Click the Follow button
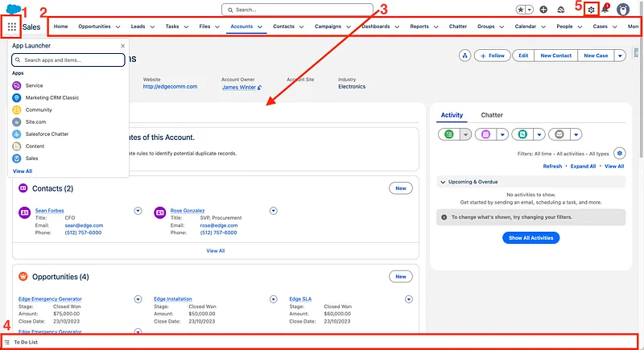This screenshot has height=350, width=644. tap(492, 56)
